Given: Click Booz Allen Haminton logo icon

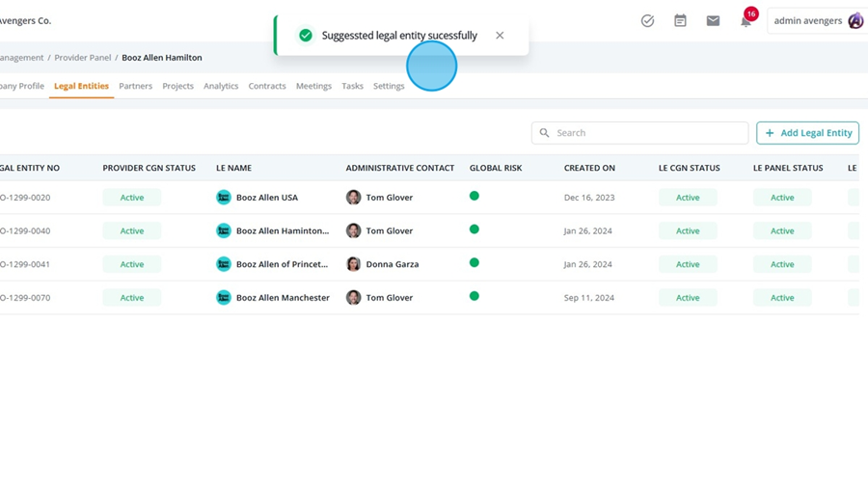Looking at the screenshot, I should pyautogui.click(x=224, y=230).
